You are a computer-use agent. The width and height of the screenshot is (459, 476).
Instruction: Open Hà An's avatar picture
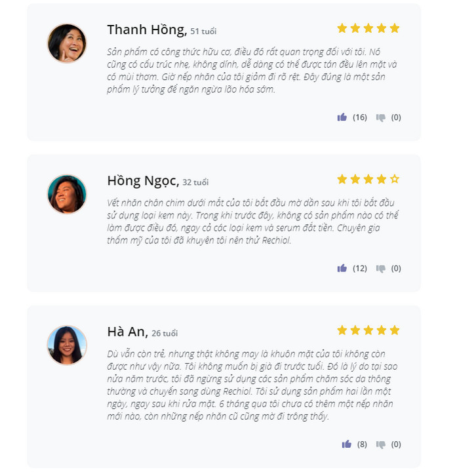click(x=67, y=345)
